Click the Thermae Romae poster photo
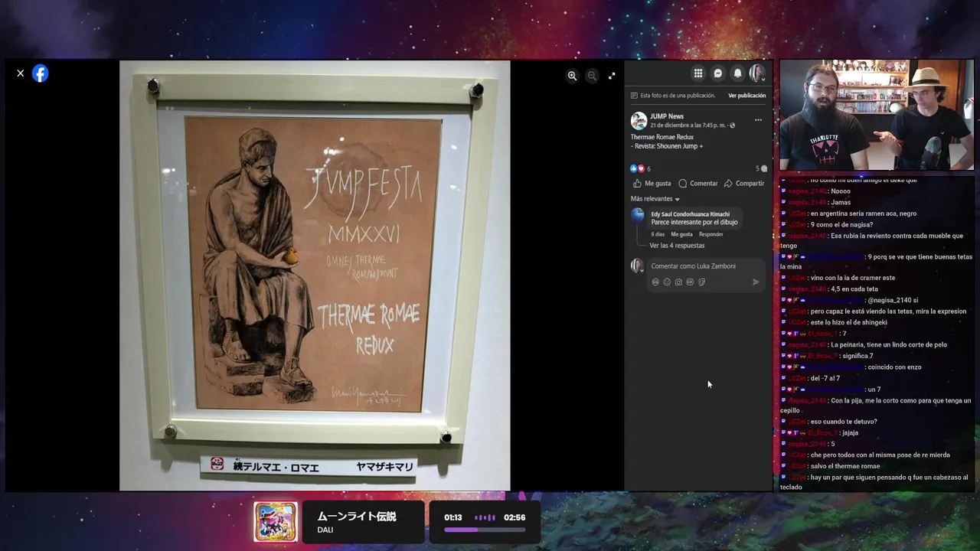This screenshot has height=551, width=980. (315, 275)
